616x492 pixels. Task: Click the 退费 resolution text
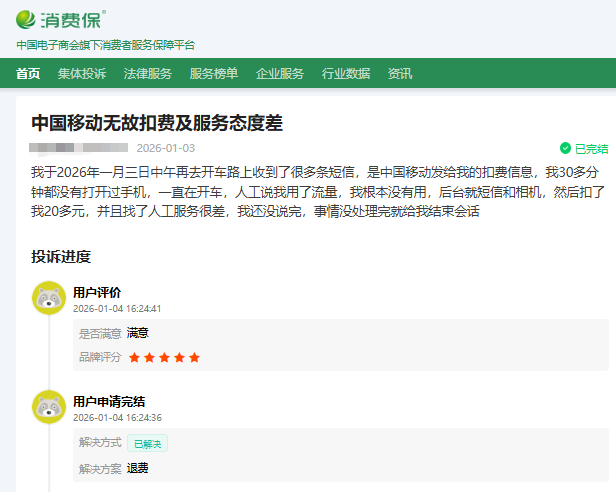[137, 468]
